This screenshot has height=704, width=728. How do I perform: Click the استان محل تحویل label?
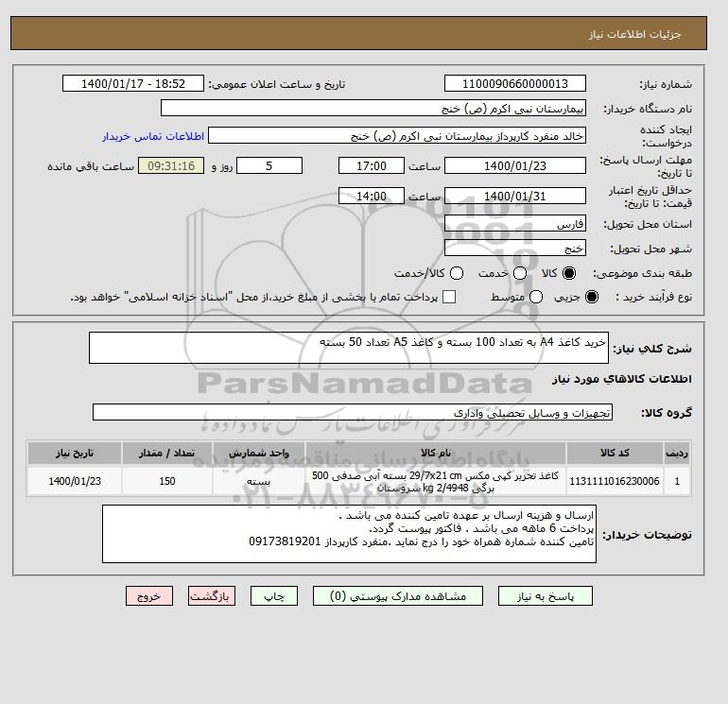point(648,224)
